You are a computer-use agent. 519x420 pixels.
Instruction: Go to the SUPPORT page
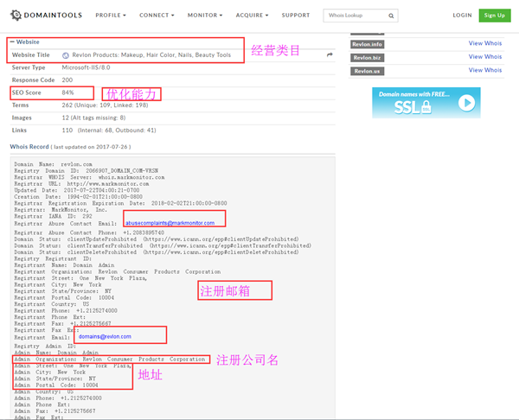coord(296,16)
